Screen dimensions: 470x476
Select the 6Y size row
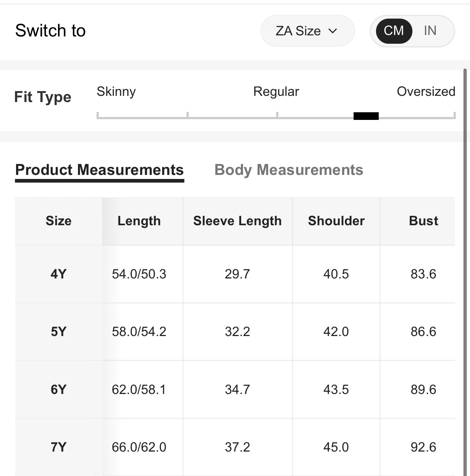pos(59,390)
